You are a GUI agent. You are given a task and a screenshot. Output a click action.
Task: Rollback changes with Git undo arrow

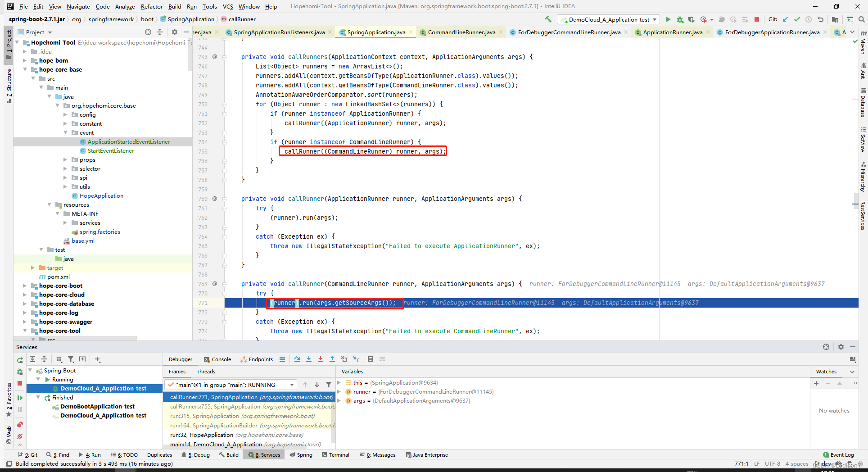pos(820,19)
